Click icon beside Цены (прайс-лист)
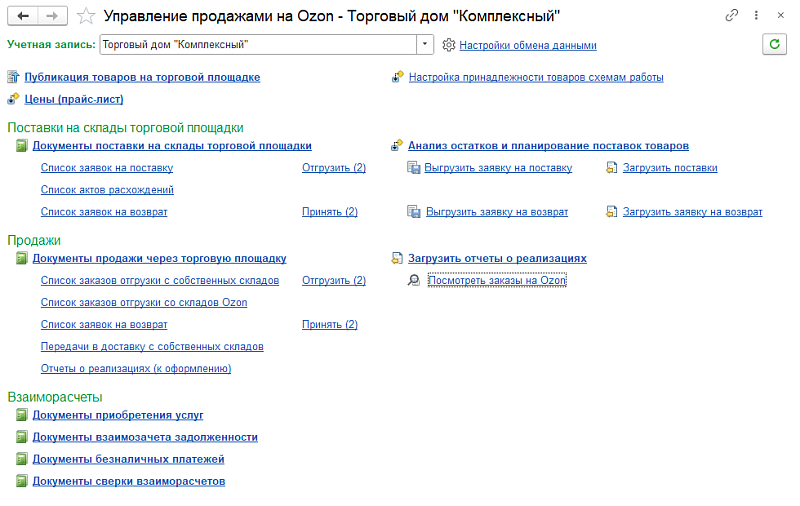 coord(13,99)
